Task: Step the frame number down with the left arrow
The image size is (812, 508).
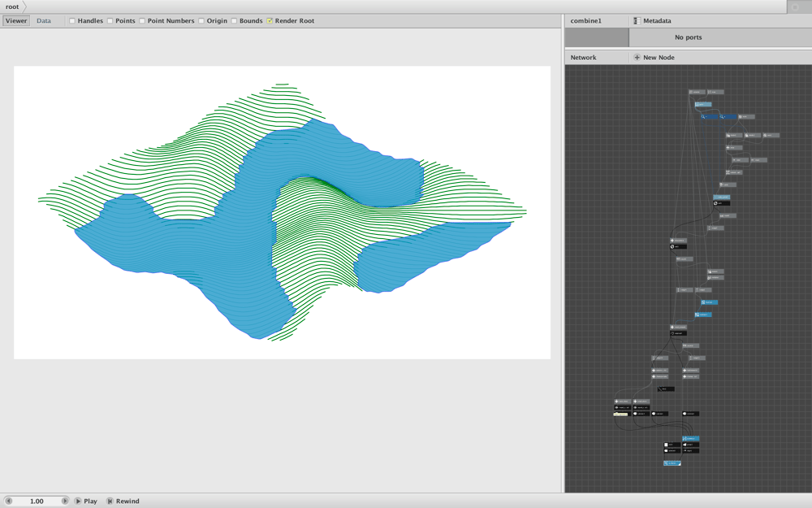Action: (8, 501)
